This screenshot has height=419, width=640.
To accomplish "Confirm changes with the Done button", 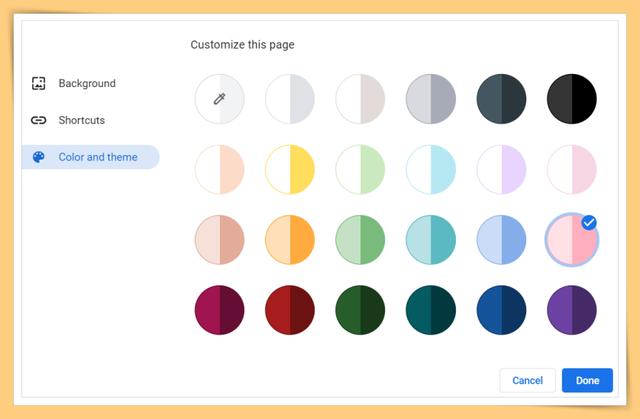I will [x=587, y=380].
